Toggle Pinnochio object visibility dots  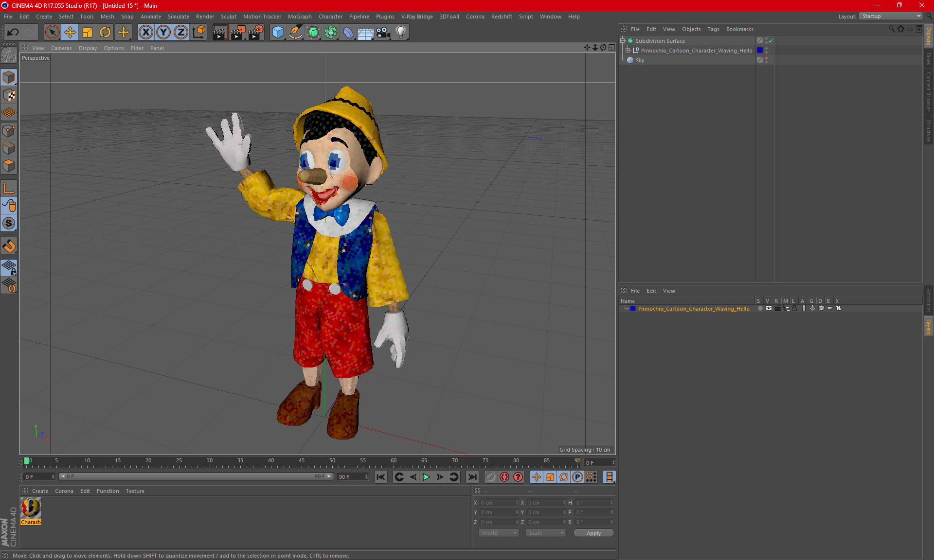(x=766, y=51)
